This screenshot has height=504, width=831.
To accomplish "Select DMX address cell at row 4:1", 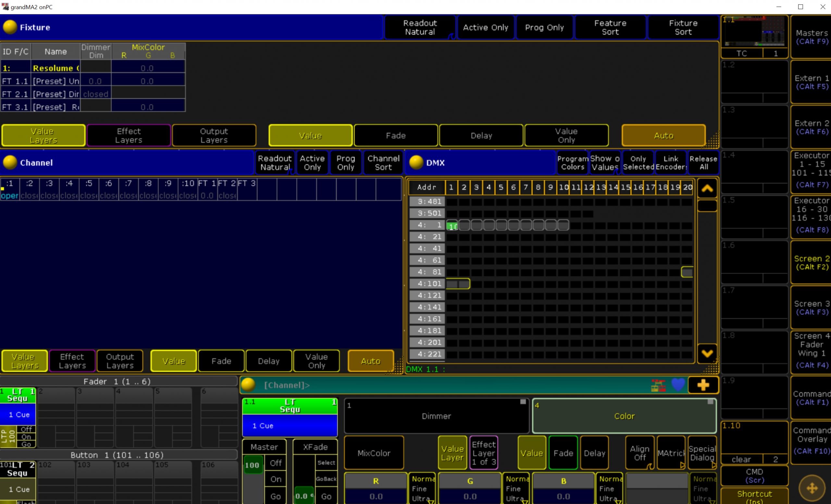I will [452, 225].
